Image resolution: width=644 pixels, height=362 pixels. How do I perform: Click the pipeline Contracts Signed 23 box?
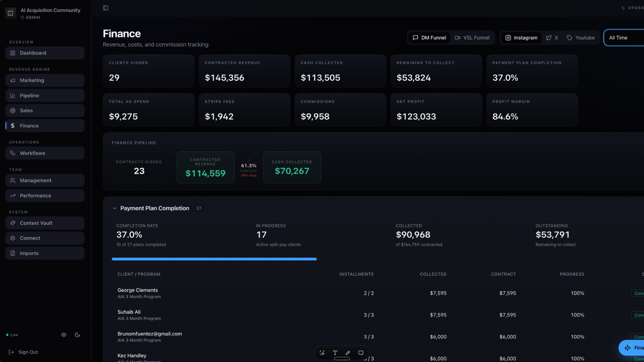tap(139, 168)
